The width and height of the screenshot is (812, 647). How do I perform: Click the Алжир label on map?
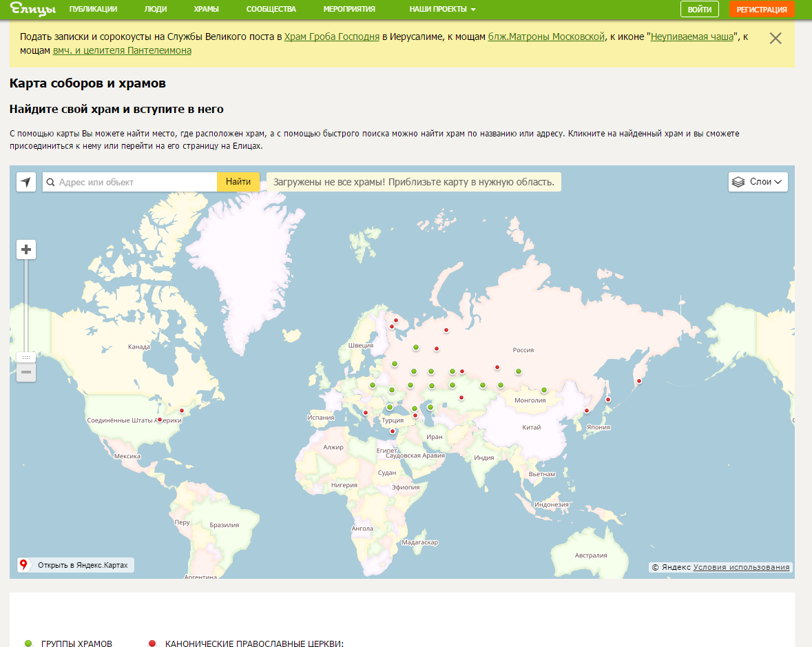(x=333, y=447)
